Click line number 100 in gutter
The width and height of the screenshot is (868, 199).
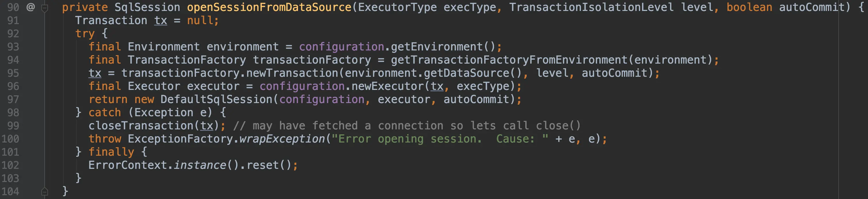[10, 139]
